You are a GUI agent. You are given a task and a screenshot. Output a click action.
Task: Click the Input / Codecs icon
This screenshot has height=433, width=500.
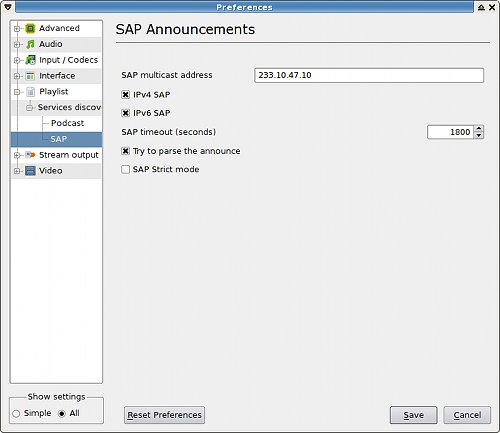click(30, 60)
